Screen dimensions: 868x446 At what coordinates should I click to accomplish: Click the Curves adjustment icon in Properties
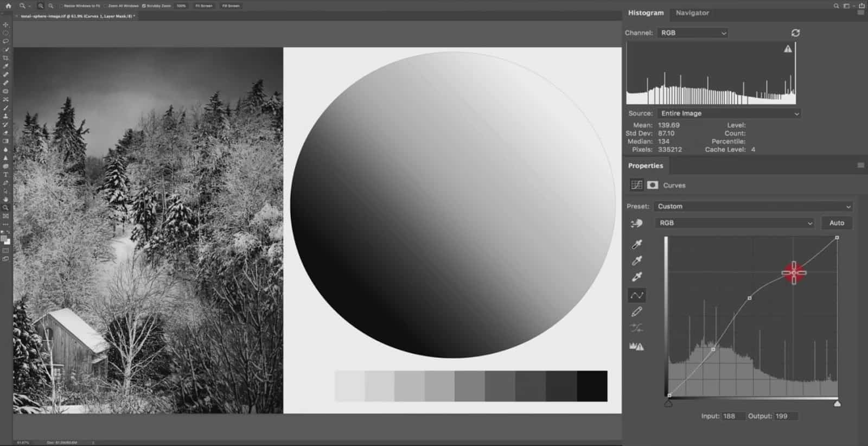[x=636, y=185]
